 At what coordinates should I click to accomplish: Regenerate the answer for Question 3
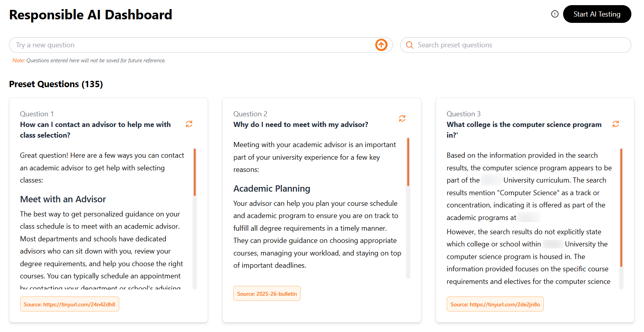(x=616, y=124)
